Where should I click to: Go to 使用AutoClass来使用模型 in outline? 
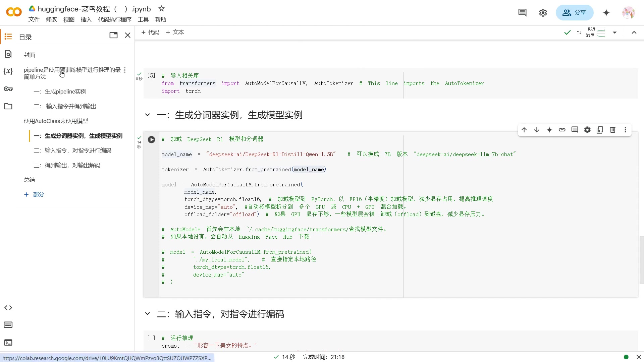56,121
